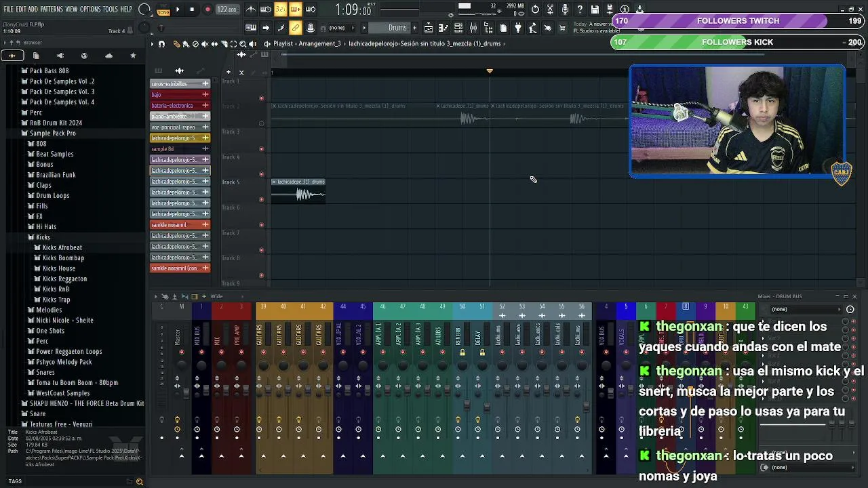Click the Stop button in transport
868x488 pixels.
(x=192, y=9)
